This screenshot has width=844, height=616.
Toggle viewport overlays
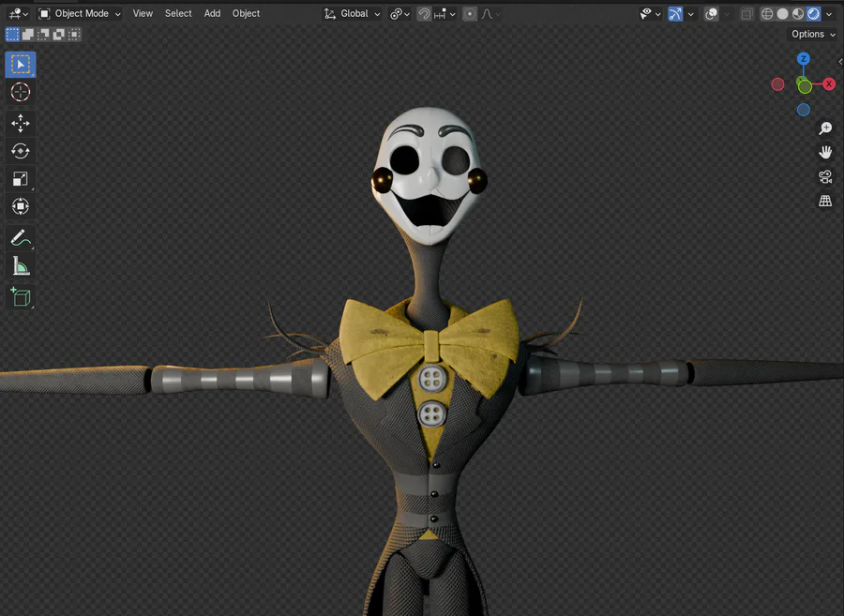click(x=711, y=14)
